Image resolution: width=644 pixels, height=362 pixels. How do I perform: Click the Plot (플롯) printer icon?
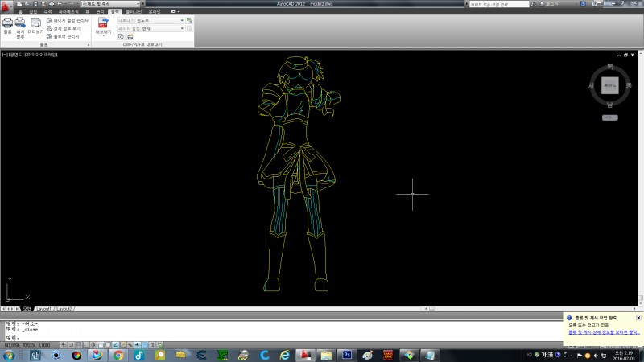tap(8, 23)
